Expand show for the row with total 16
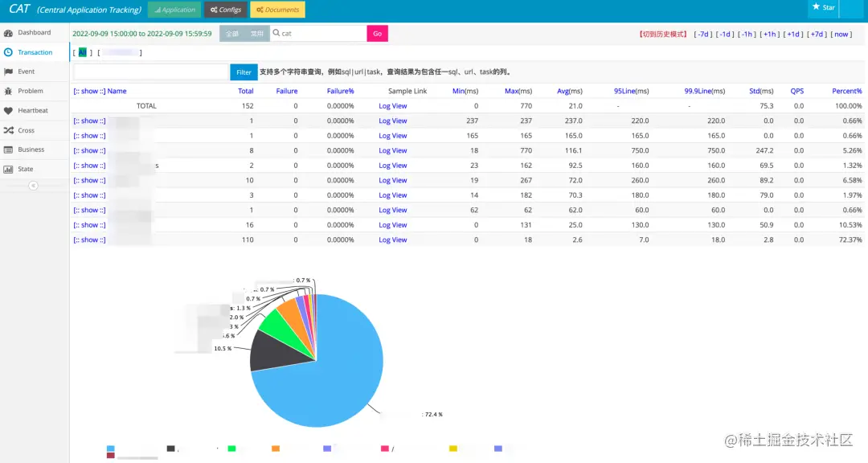The image size is (868, 463). (89, 225)
